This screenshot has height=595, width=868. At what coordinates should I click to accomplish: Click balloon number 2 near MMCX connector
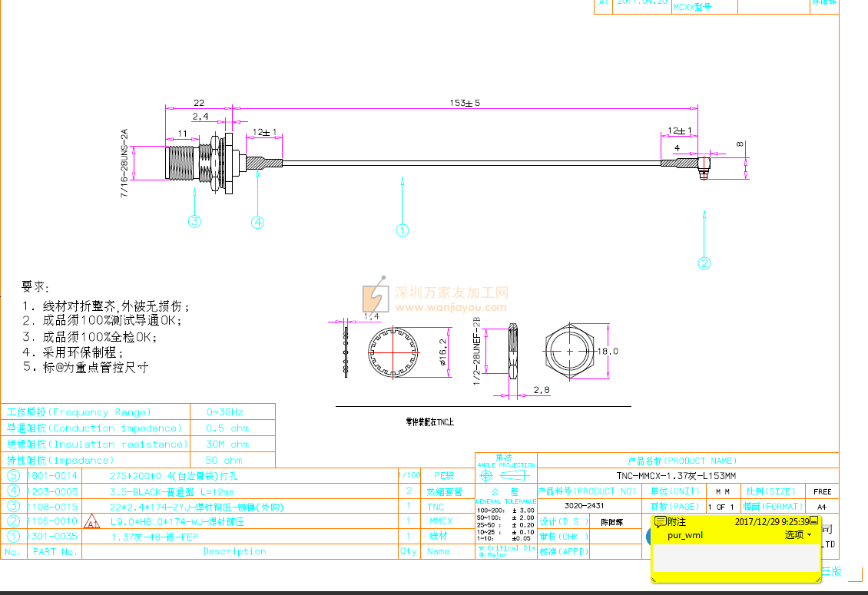click(704, 263)
